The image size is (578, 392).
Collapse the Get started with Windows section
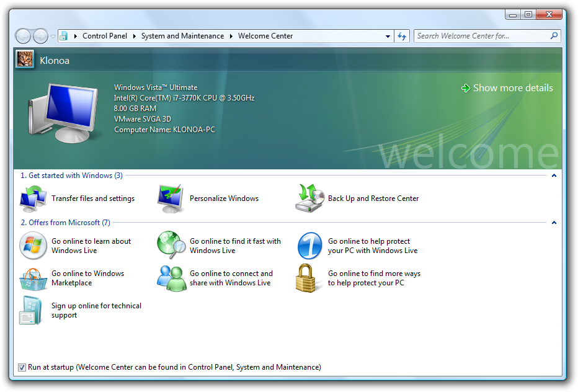[x=554, y=176]
